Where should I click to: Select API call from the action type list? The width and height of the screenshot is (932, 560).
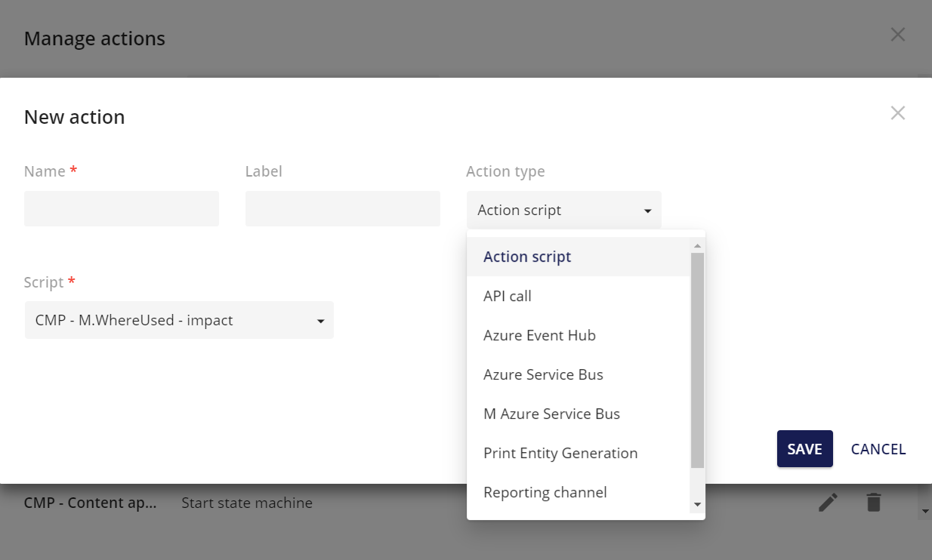coord(507,296)
